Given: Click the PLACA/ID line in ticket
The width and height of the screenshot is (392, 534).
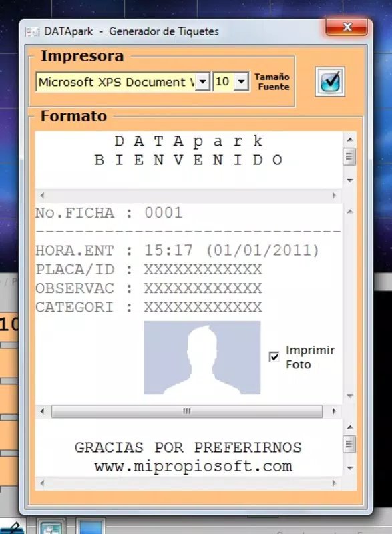Looking at the screenshot, I should click(149, 270).
